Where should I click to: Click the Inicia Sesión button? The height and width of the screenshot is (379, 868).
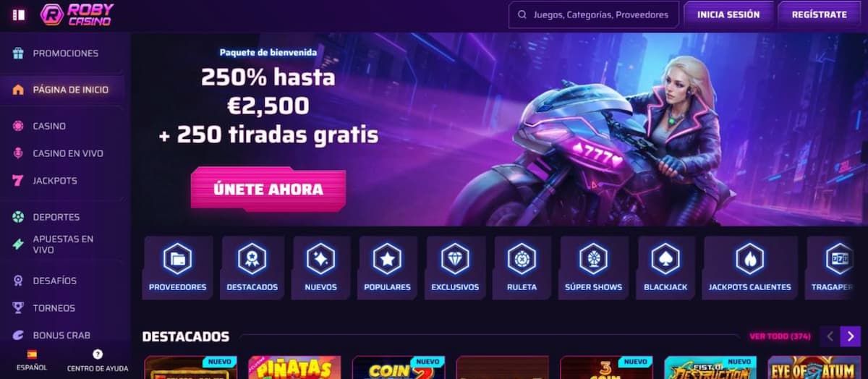pos(728,14)
